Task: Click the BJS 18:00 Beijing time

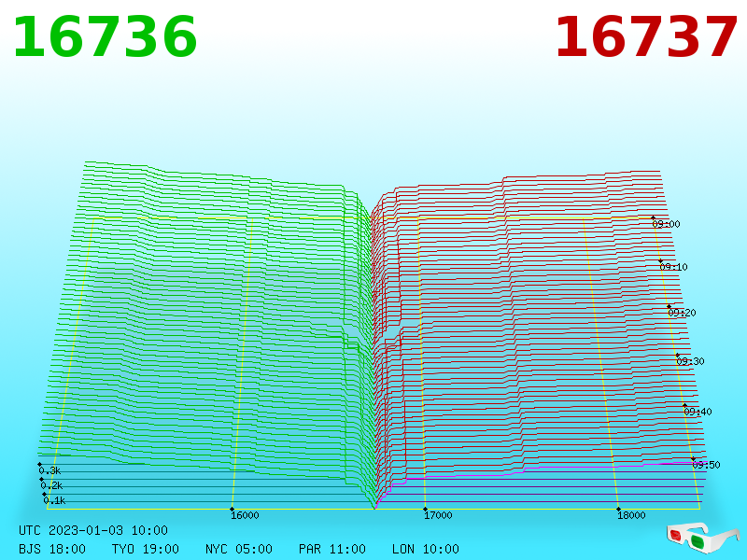Action: [x=52, y=549]
